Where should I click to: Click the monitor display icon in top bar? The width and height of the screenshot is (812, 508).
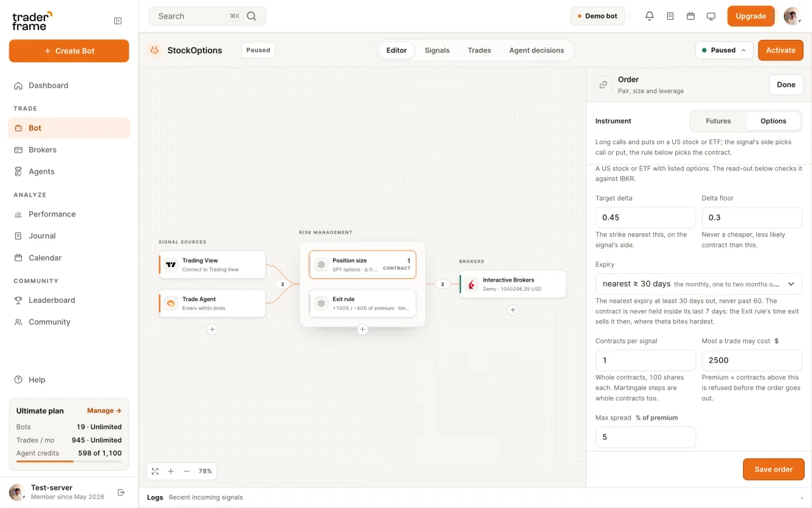tap(711, 16)
